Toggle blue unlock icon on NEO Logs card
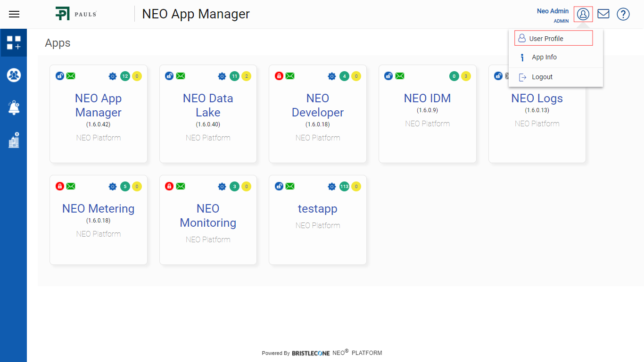Screen dimensions: 644x362 pyautogui.click(x=498, y=76)
